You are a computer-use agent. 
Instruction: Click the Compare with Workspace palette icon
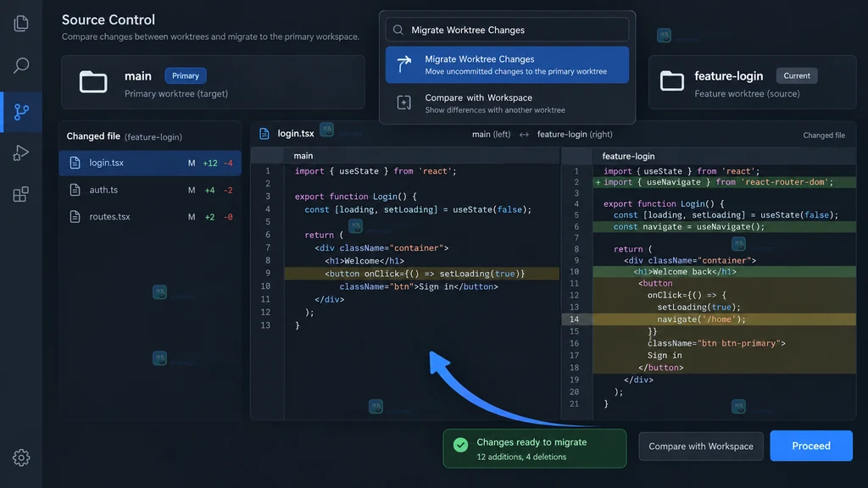pyautogui.click(x=404, y=103)
